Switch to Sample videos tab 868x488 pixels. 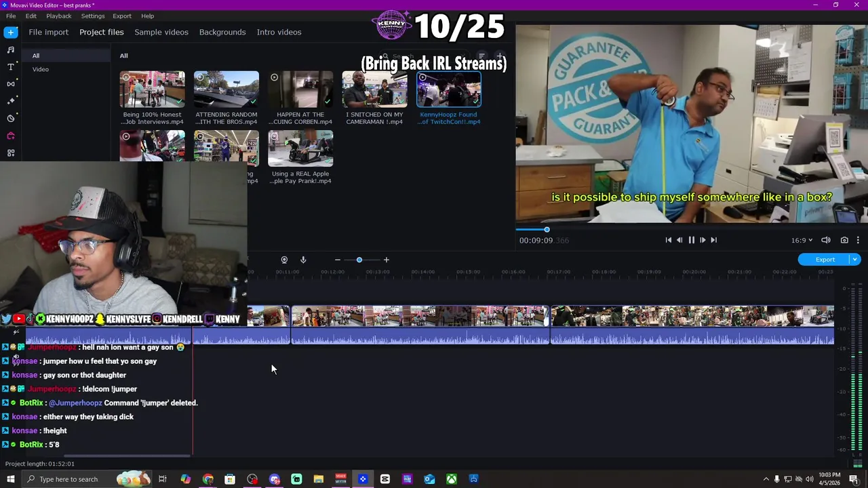point(161,32)
